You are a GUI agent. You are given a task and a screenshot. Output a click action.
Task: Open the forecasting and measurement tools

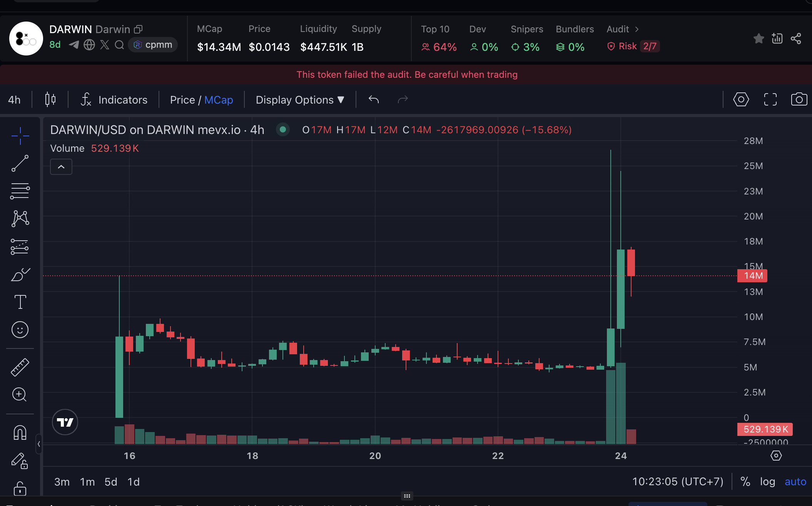(20, 247)
